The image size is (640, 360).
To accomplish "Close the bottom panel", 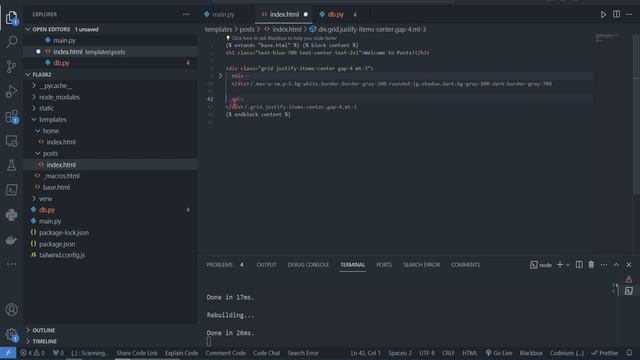I will (x=629, y=264).
